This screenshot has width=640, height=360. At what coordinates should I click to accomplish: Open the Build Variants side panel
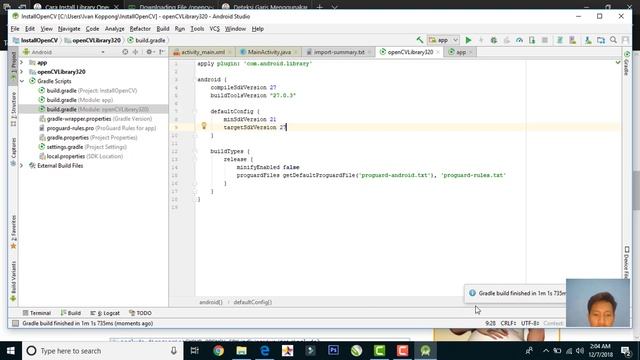[13, 282]
